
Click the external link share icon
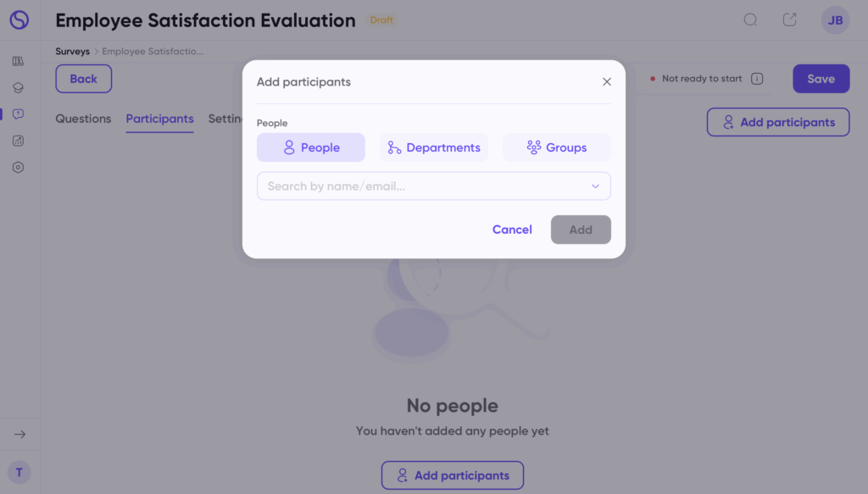[789, 20]
